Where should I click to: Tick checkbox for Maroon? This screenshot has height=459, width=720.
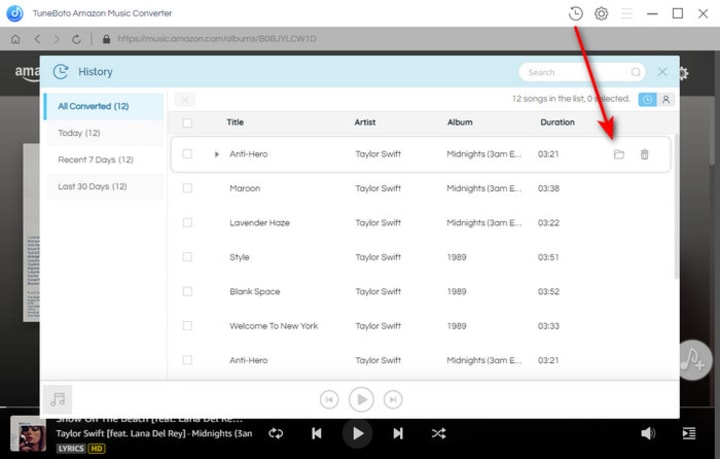point(187,188)
